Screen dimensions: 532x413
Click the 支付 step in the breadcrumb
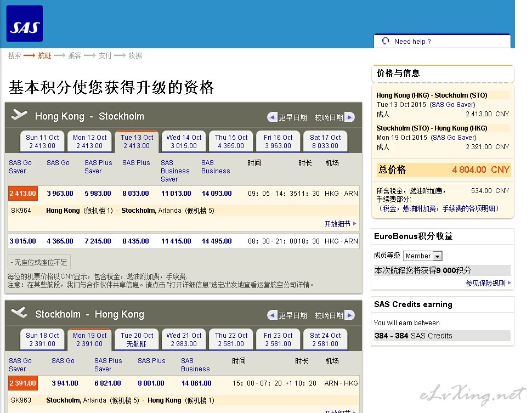[105, 55]
